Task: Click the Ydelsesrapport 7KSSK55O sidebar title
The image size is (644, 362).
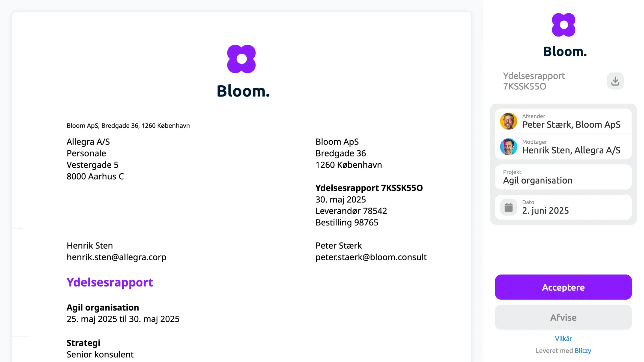Action: [534, 81]
